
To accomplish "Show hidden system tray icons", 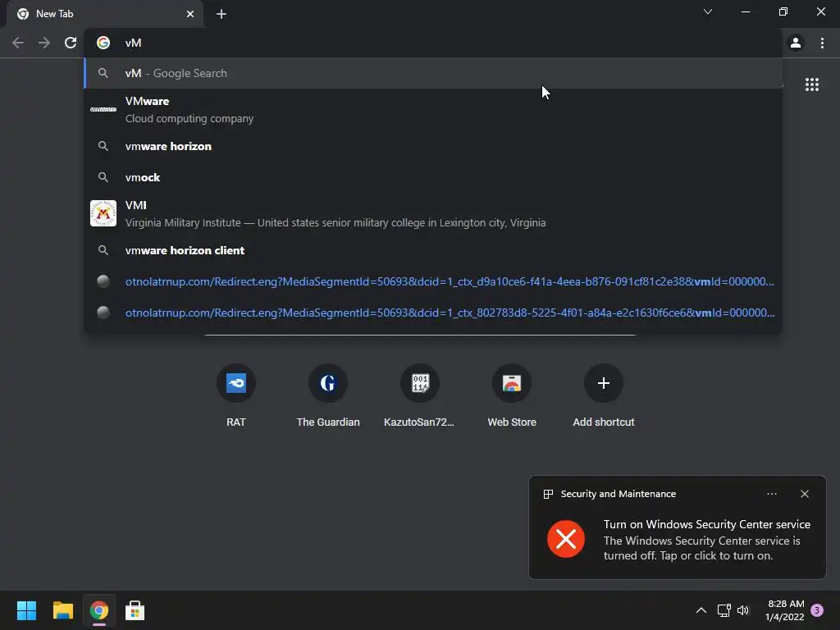I will click(x=701, y=610).
